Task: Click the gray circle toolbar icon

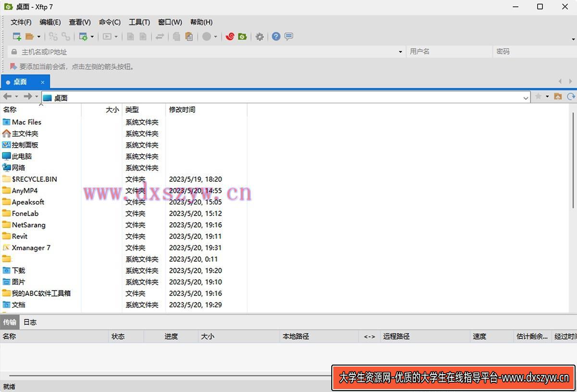Action: (x=207, y=37)
